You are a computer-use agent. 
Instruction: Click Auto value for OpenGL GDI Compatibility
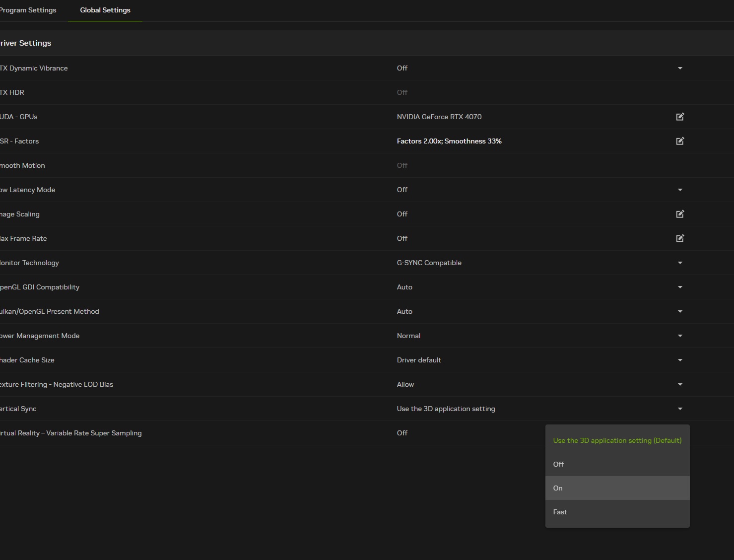404,287
